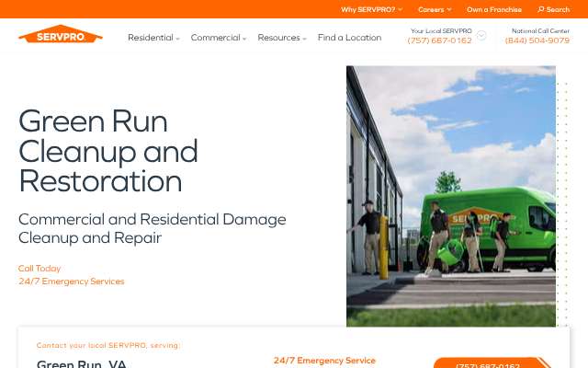Expand the Careers dropdown

435,10
